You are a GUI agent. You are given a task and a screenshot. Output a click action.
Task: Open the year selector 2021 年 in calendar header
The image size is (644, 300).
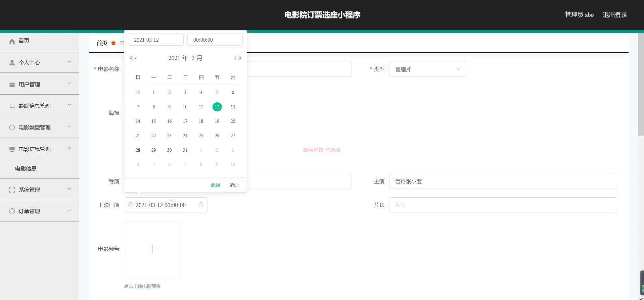coord(178,58)
